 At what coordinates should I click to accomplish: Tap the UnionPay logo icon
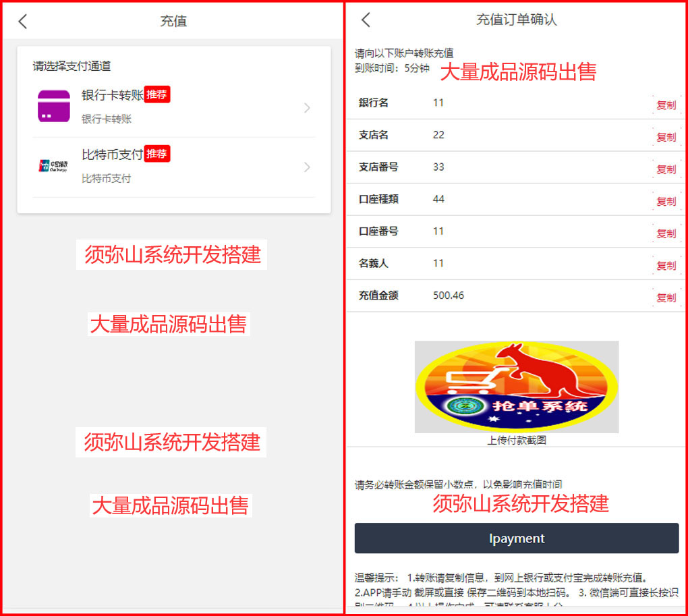(54, 166)
